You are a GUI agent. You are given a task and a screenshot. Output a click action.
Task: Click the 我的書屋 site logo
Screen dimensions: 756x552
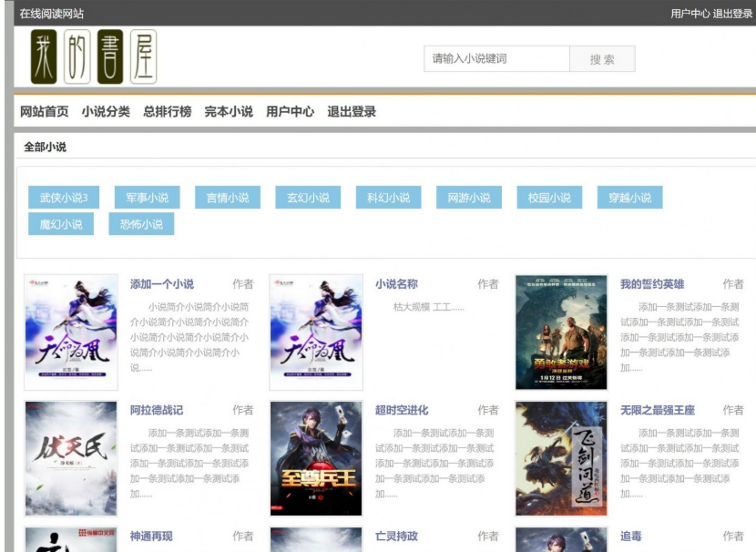coord(94,56)
